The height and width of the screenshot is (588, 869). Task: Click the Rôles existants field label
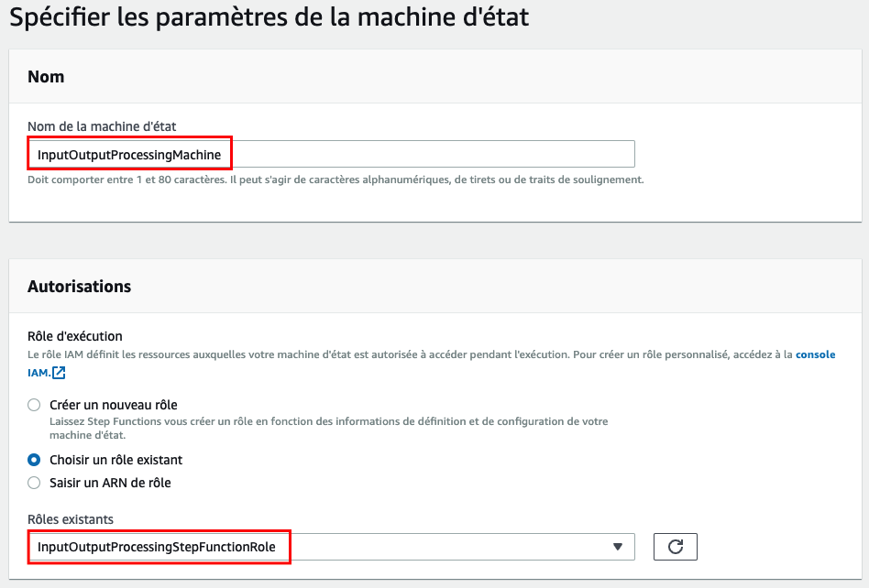pyautogui.click(x=71, y=519)
